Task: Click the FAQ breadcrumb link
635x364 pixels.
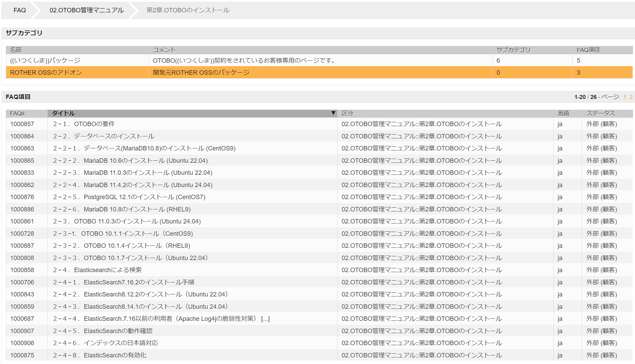Action: click(x=20, y=10)
